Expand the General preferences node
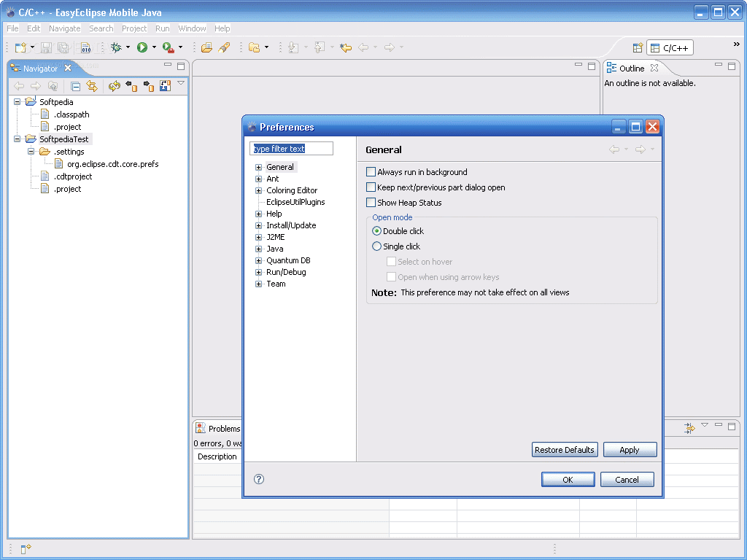The height and width of the screenshot is (560, 747). coord(259,167)
